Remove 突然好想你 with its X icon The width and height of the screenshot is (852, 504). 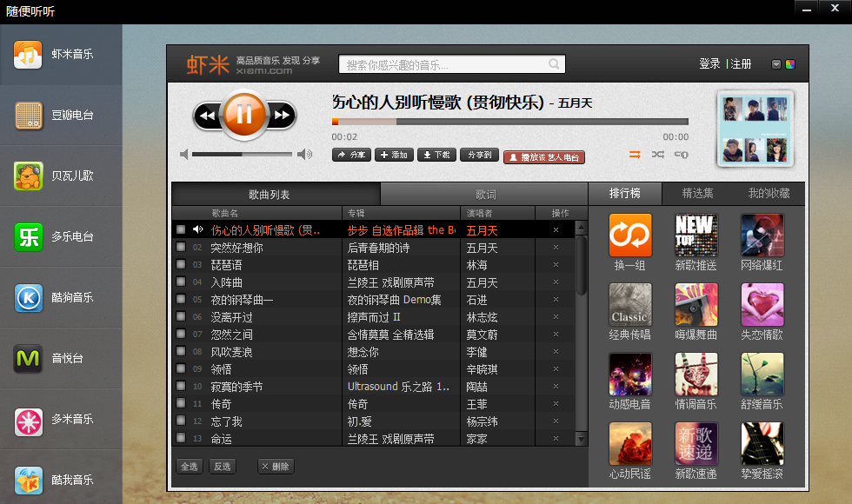tap(556, 248)
